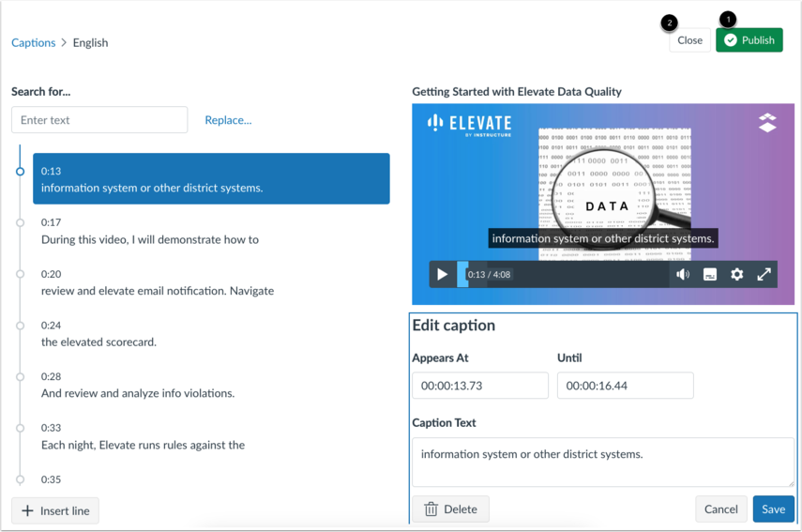This screenshot has width=802, height=532.
Task: Click the video progress bar
Action: coord(563,275)
